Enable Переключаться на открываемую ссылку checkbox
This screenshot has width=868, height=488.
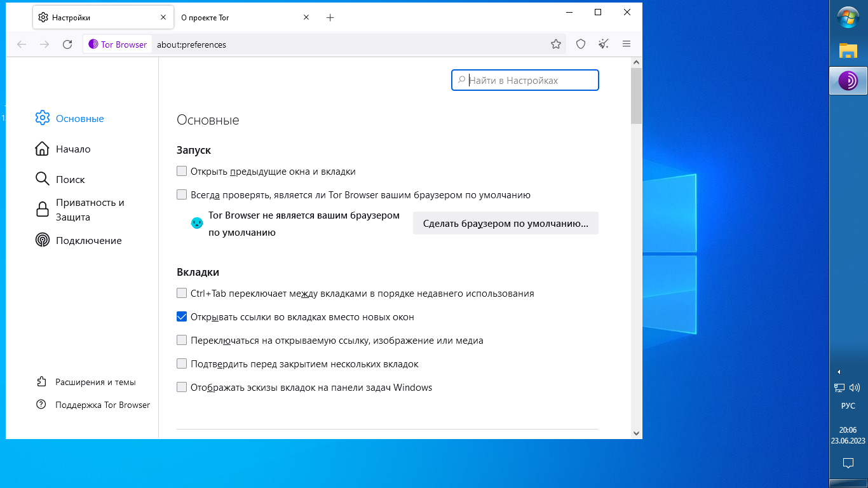coord(182,340)
